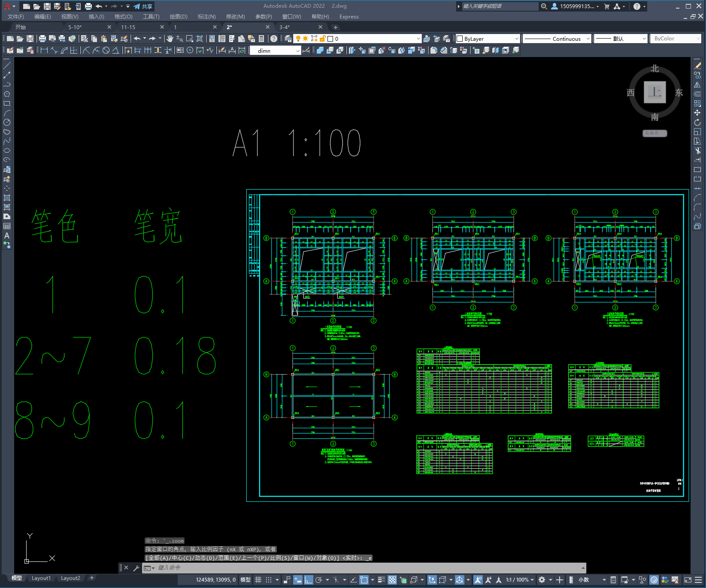Toggle snap mode in status bar
Screen dimensions: 706x588
point(269,580)
